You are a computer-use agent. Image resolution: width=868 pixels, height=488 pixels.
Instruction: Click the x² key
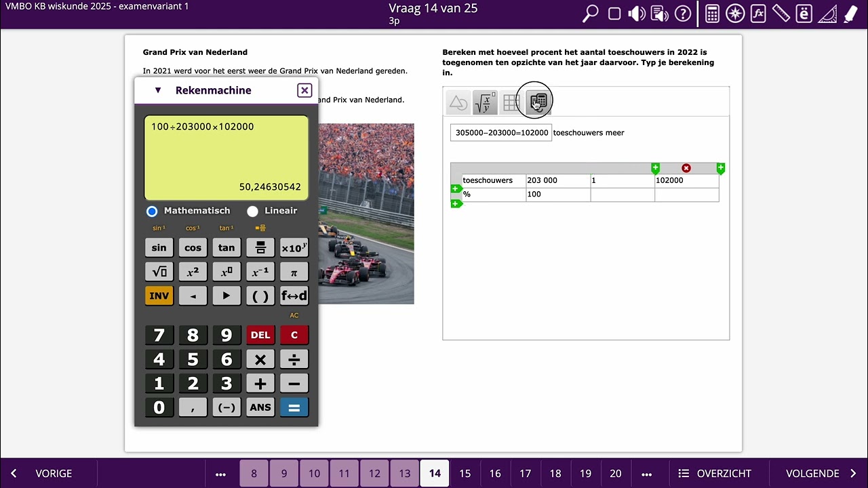193,272
